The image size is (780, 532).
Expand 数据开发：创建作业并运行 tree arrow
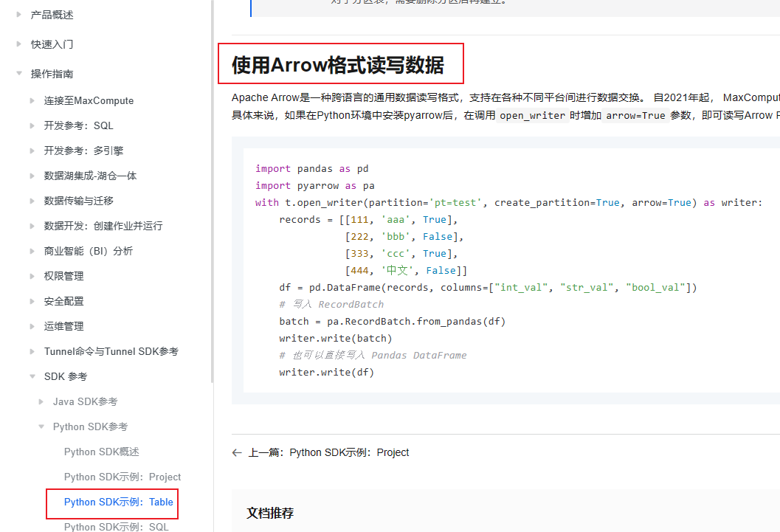(x=32, y=226)
